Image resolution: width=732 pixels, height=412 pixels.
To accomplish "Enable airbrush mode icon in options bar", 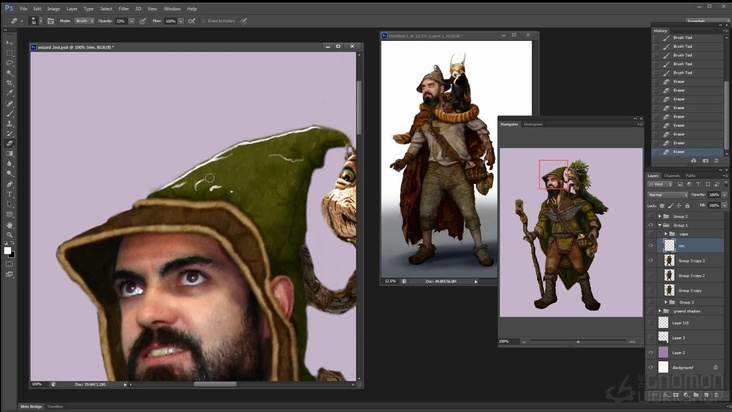I will pyautogui.click(x=192, y=21).
